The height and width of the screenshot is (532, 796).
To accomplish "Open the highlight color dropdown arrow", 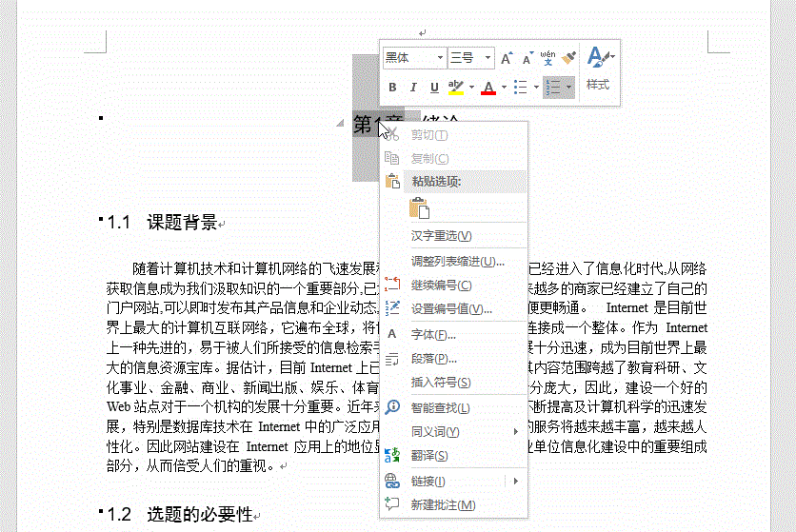I will coord(471,88).
